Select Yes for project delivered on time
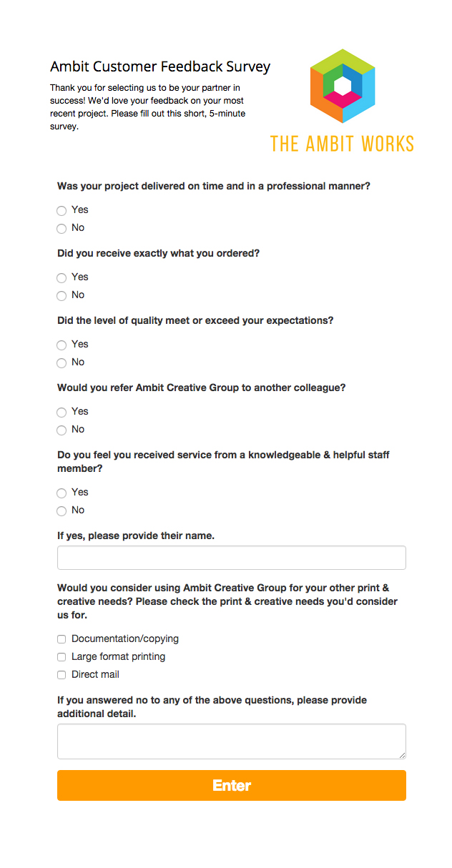Viewport: 452px width, 868px height. (x=62, y=210)
